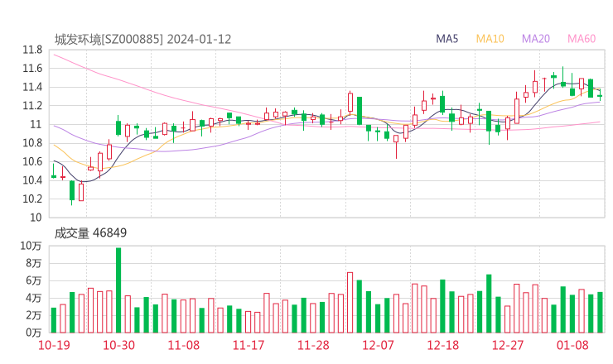Click the 6万 volume axis label
This screenshot has height=364, width=613.
pos(34,280)
